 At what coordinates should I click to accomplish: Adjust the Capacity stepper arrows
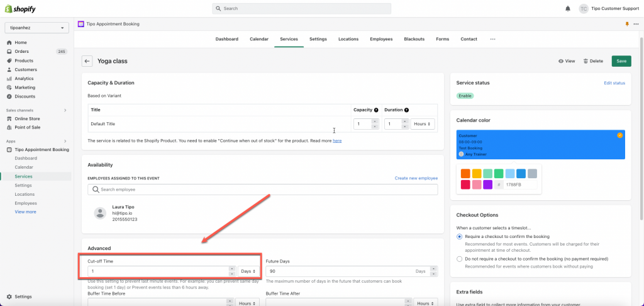[x=375, y=124]
